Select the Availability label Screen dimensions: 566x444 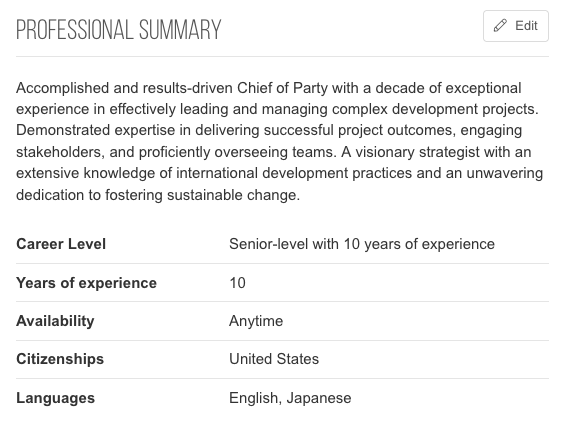55,321
